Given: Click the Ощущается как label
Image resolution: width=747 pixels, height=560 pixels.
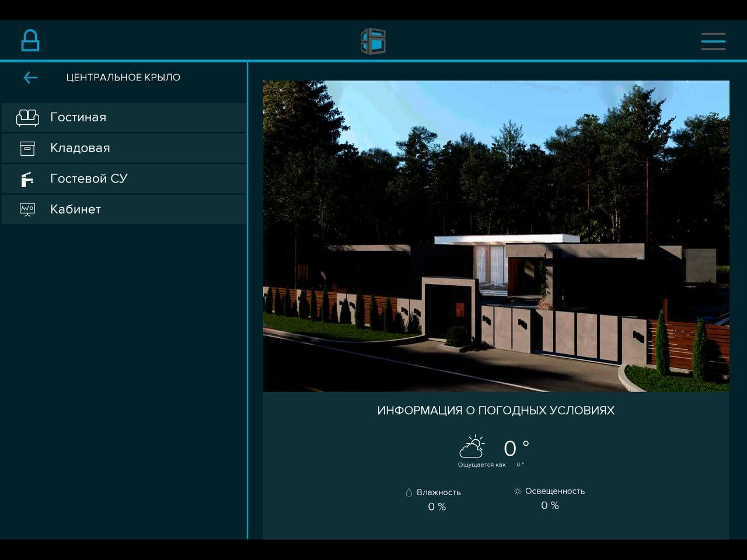Looking at the screenshot, I should (x=481, y=465).
